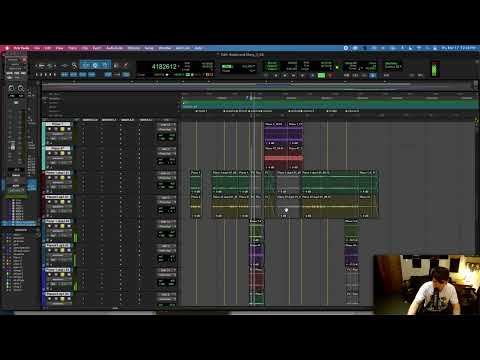
Task: Open the Track menu
Action: point(72,48)
